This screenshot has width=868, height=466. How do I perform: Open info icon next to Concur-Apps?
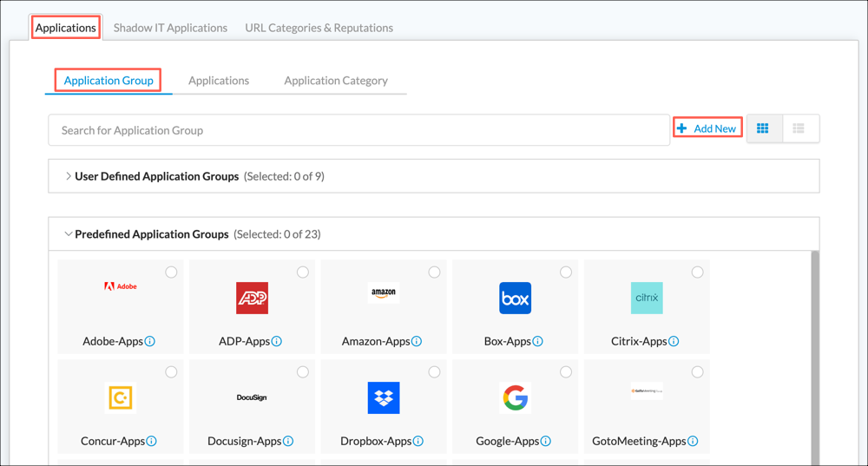pos(151,441)
